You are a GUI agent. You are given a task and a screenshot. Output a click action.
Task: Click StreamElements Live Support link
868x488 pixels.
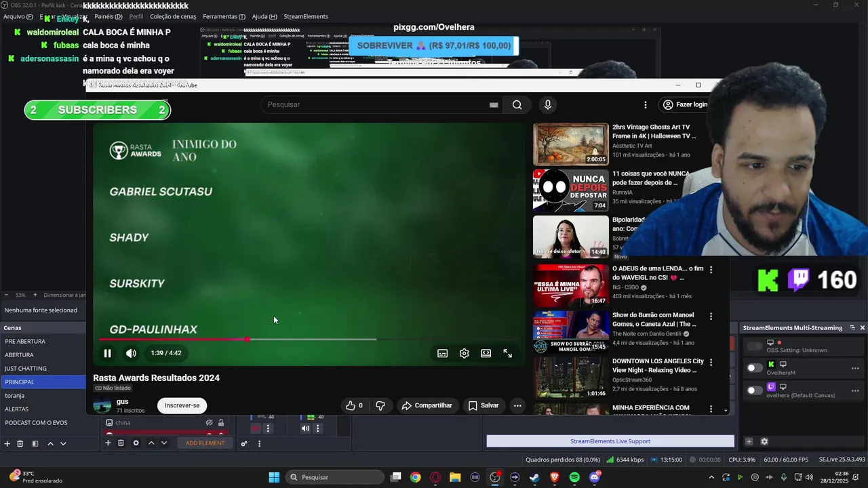(x=610, y=441)
